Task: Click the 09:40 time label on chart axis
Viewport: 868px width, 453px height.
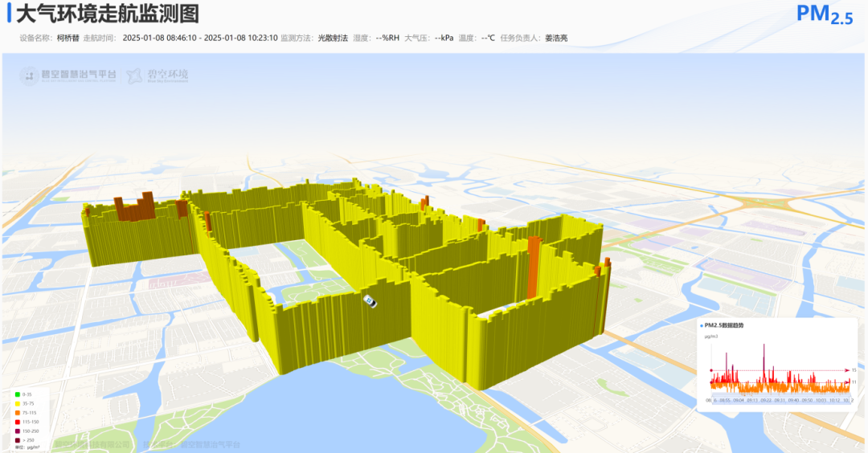Action: (793, 401)
